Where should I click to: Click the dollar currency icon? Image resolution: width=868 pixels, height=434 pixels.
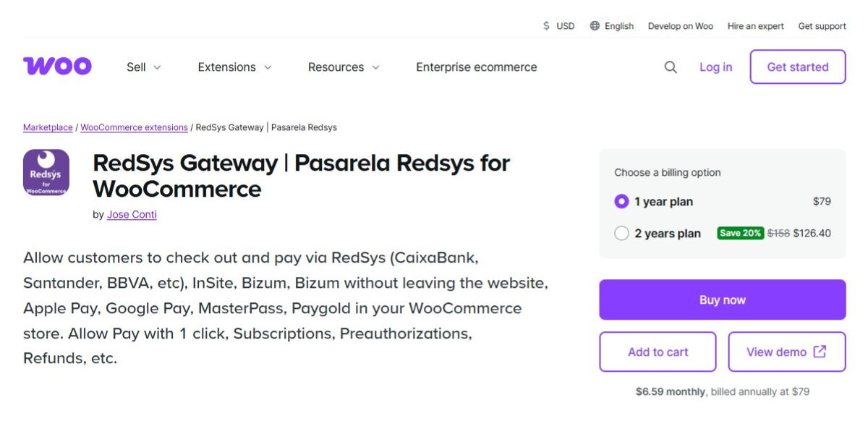click(546, 26)
